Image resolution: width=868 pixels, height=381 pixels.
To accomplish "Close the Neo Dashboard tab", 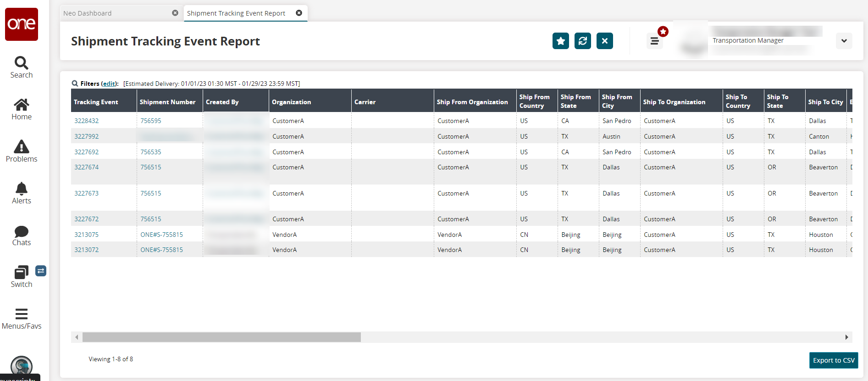I will tap(175, 13).
